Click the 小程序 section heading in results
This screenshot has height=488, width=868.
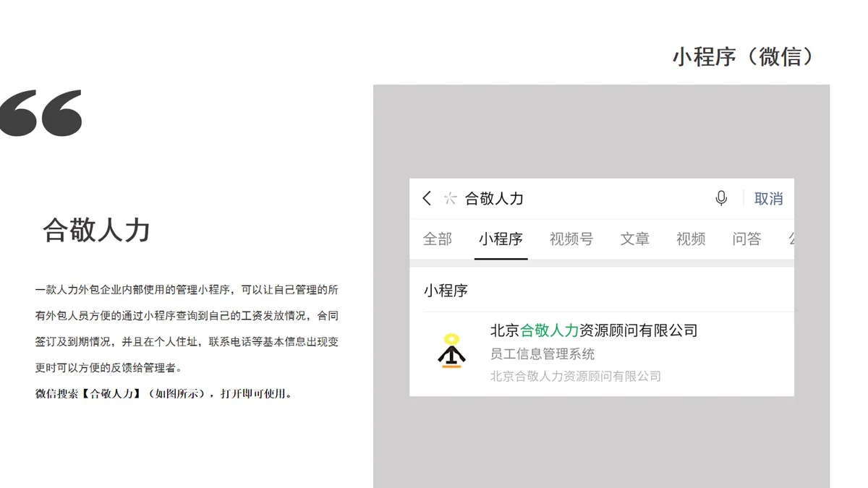click(446, 291)
